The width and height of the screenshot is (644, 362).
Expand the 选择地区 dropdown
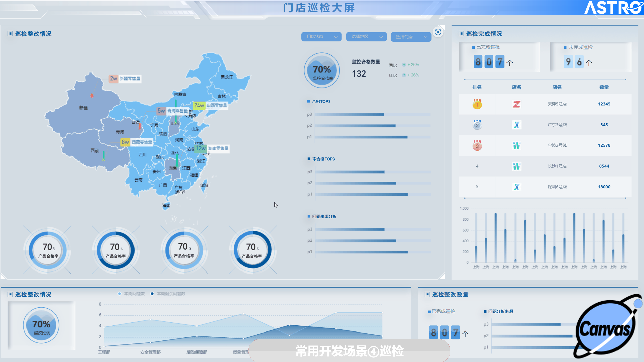(366, 37)
